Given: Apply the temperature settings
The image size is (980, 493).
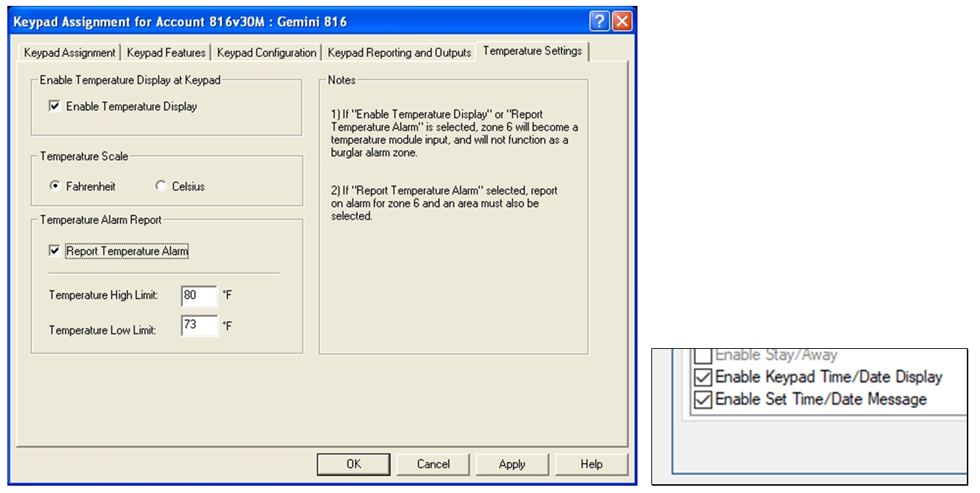Looking at the screenshot, I should click(512, 464).
